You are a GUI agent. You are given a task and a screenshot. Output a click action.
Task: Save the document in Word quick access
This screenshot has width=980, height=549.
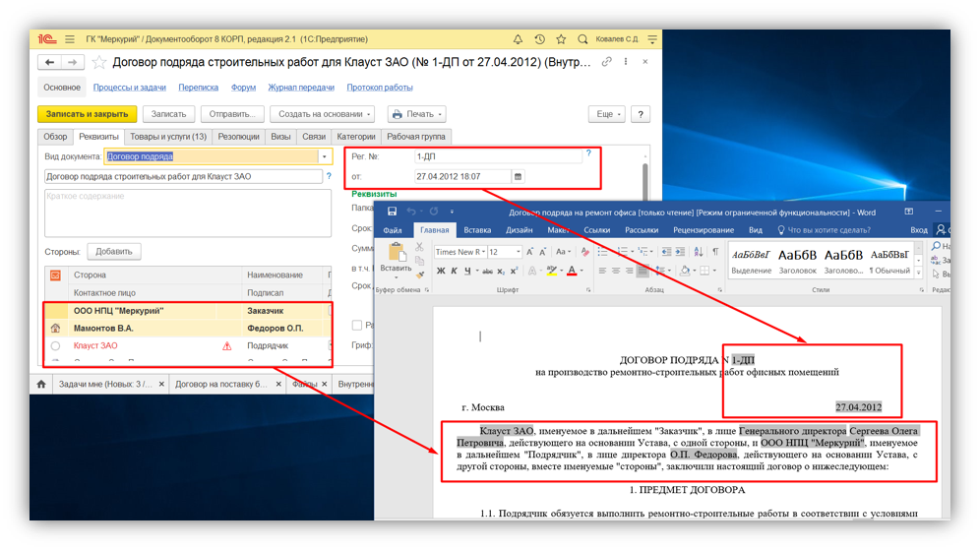(x=392, y=212)
